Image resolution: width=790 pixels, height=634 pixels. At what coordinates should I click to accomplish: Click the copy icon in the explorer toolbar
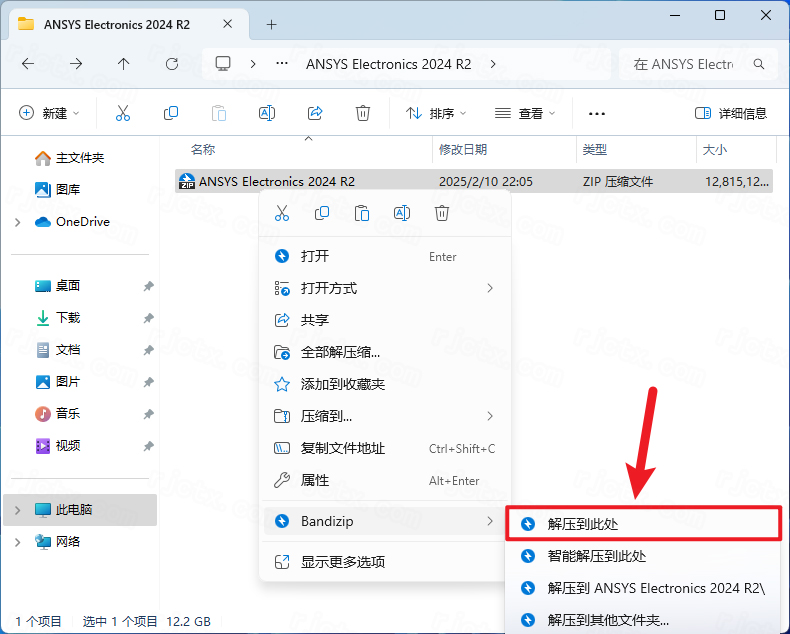click(171, 113)
